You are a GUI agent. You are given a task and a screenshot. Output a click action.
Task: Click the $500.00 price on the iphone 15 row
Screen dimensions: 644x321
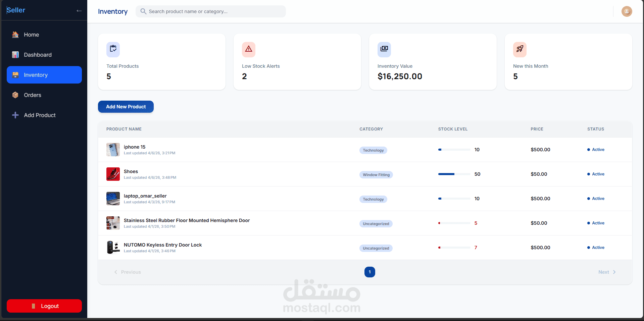point(540,150)
